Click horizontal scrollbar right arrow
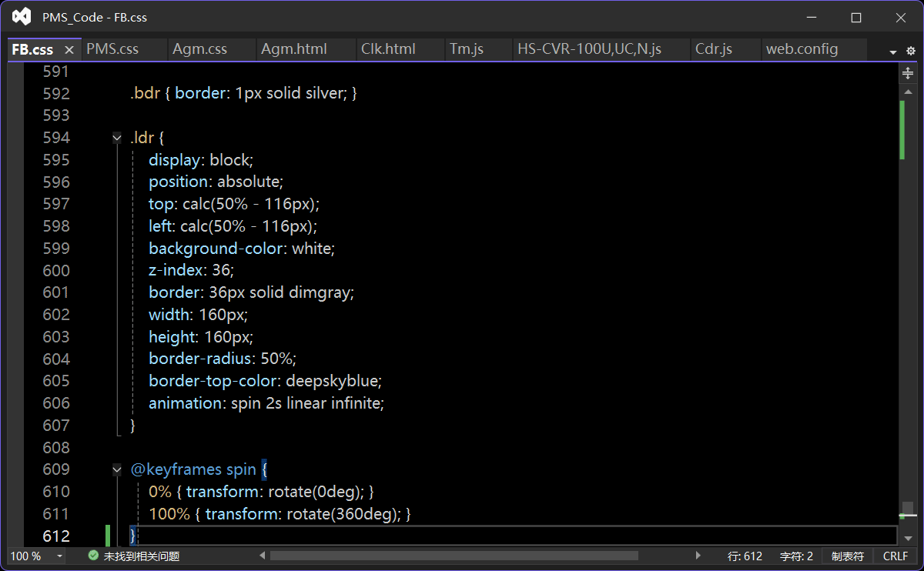 click(x=698, y=556)
